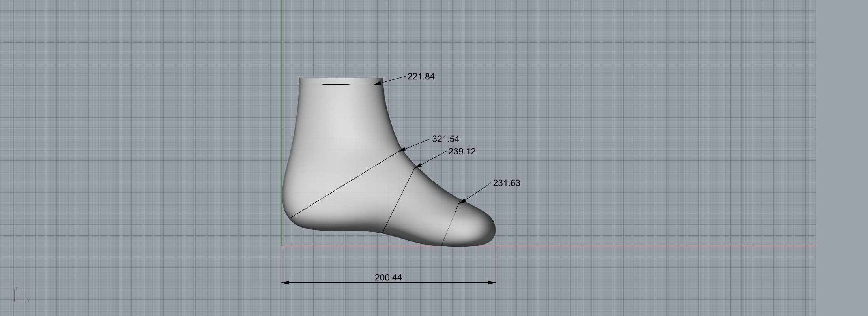The width and height of the screenshot is (868, 316).
Task: Select the 221.84 ankle dimension label
Action: point(421,77)
